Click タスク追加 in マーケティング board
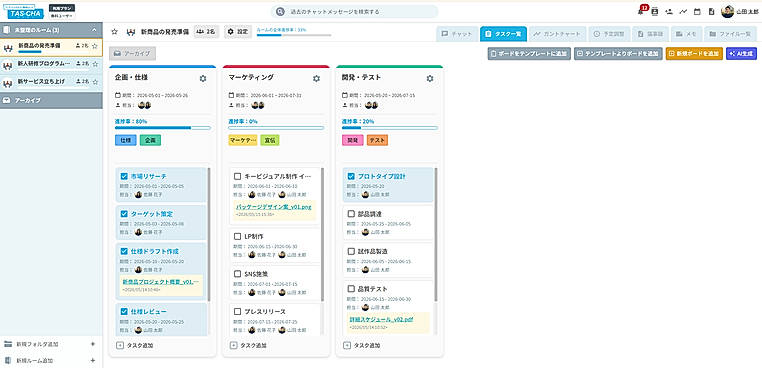The width and height of the screenshot is (762, 368). pos(248,346)
